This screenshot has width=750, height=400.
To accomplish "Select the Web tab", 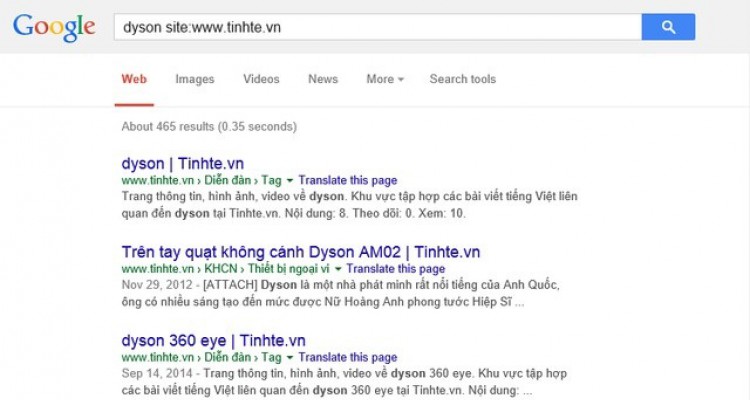I will (134, 79).
